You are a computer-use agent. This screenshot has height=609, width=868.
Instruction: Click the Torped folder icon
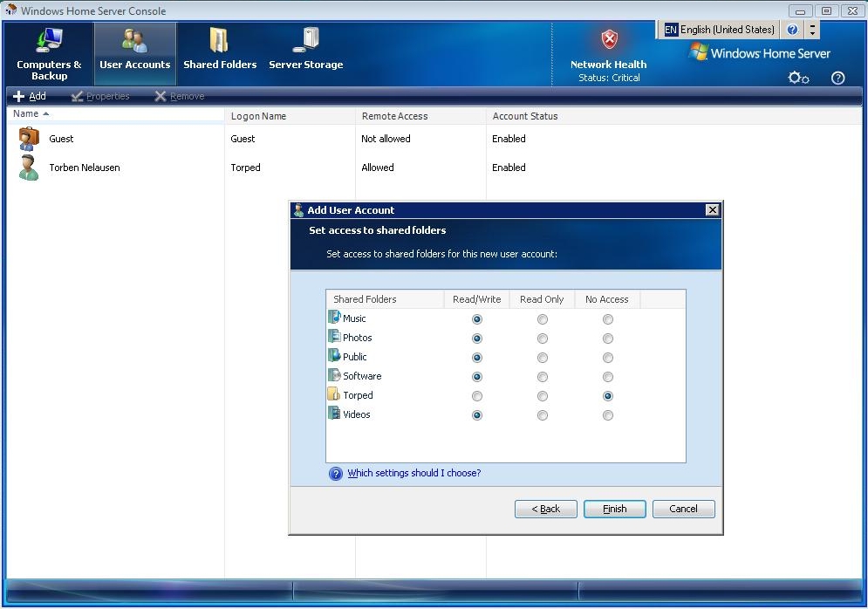(x=334, y=395)
